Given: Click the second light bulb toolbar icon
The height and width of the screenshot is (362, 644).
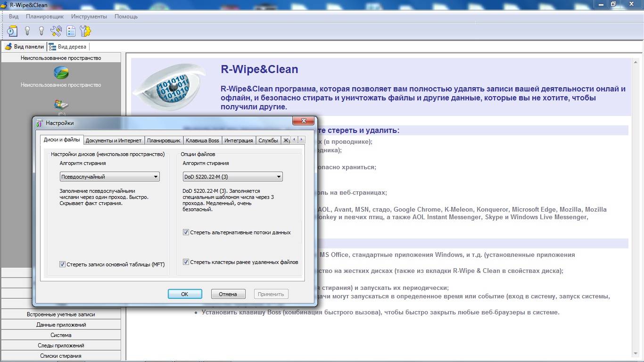Looking at the screenshot, I should (41, 31).
